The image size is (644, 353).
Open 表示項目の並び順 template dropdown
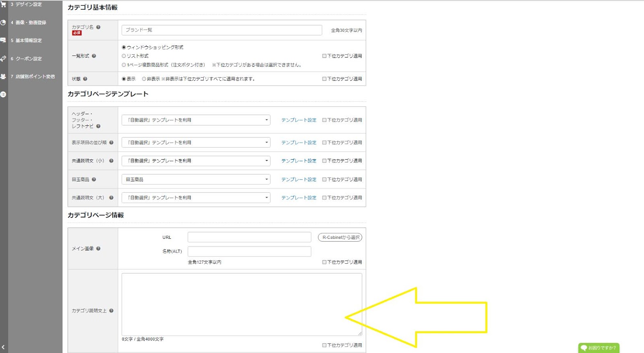(x=196, y=142)
